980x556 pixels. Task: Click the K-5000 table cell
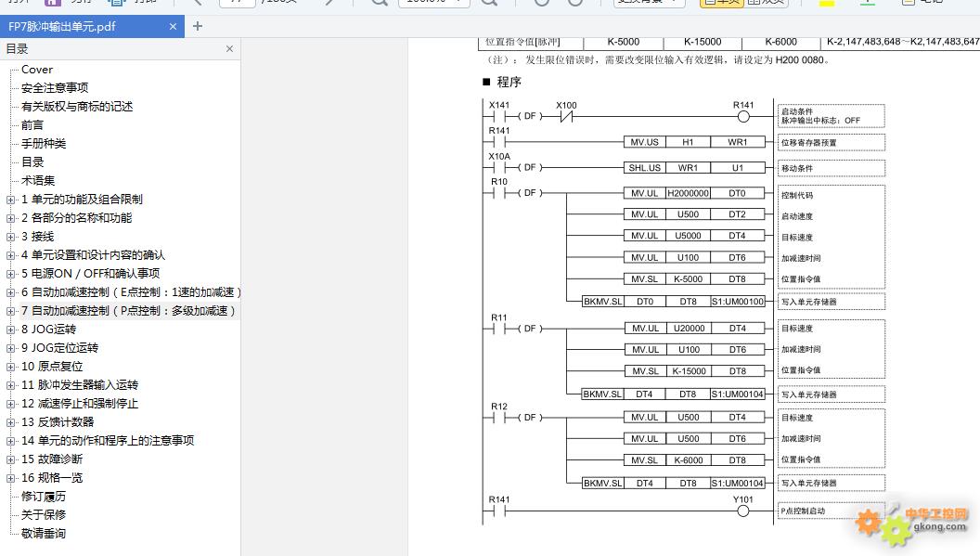click(623, 42)
